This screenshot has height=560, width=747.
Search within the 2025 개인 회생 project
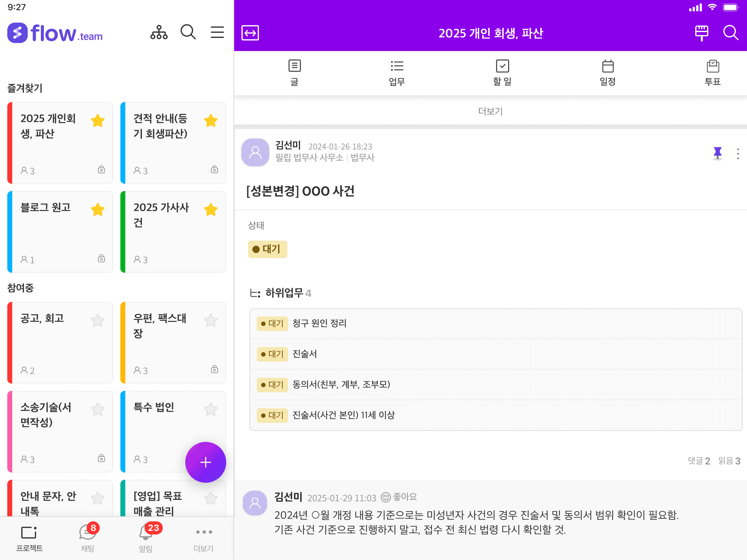pos(731,33)
